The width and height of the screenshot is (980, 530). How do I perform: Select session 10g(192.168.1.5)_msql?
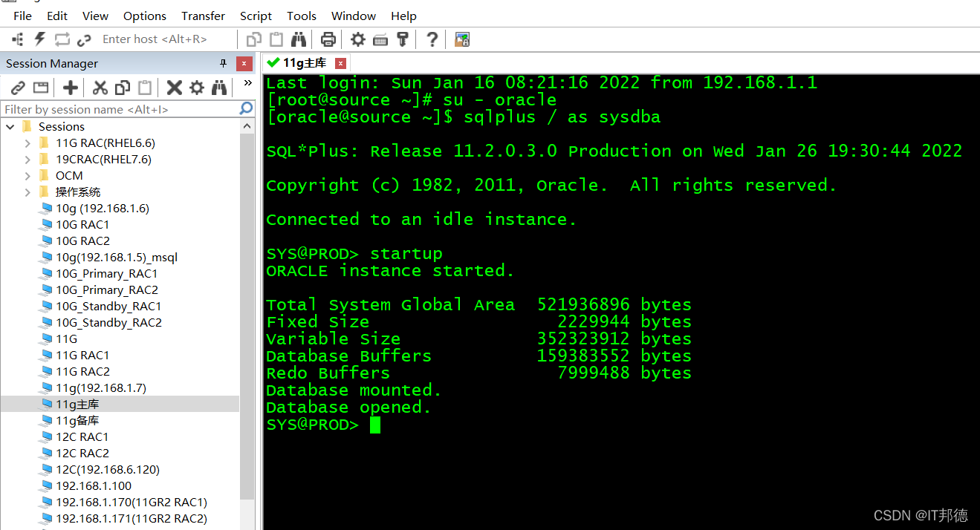tap(117, 257)
